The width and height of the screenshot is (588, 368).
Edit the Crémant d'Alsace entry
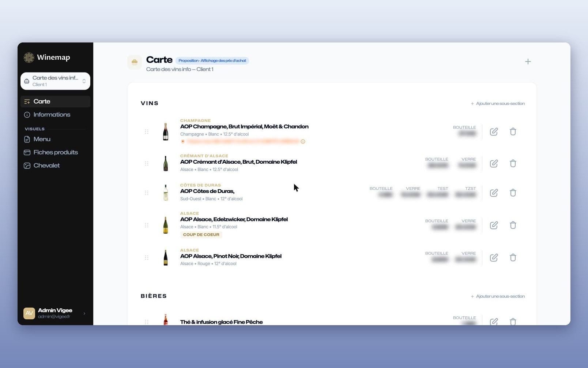[x=494, y=163]
